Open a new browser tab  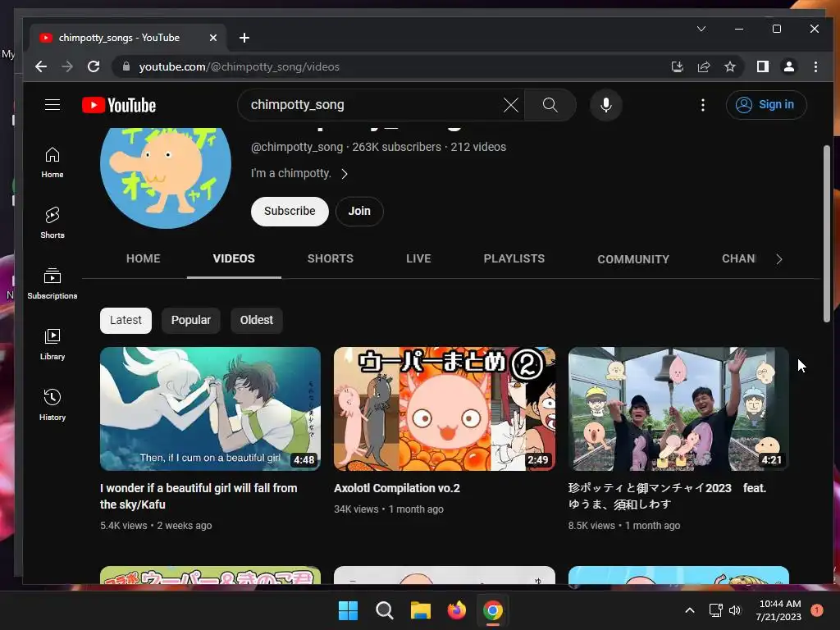pyautogui.click(x=244, y=38)
